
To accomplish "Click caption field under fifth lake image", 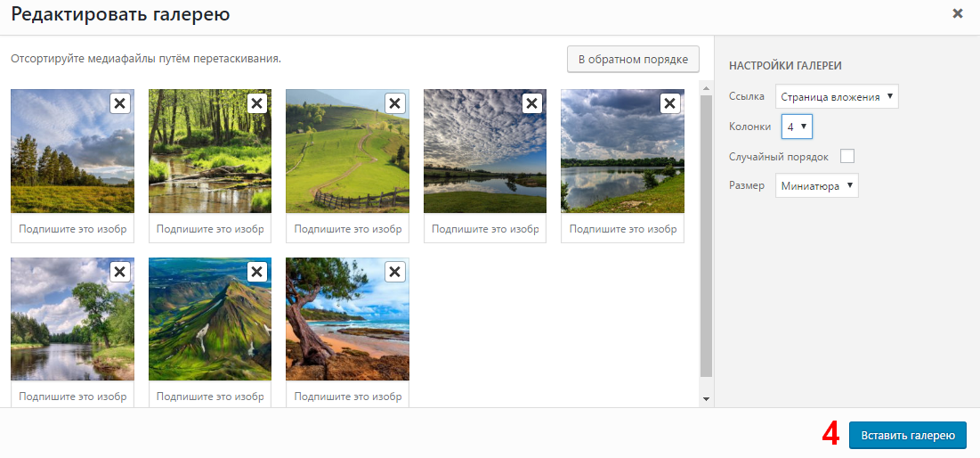I will 622,229.
